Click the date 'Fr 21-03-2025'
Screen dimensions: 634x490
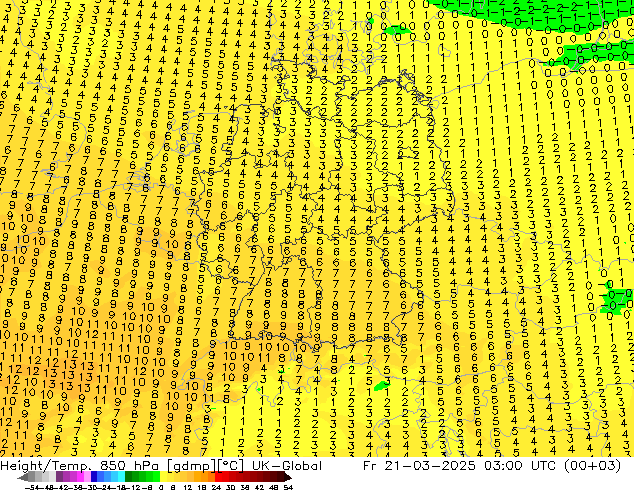pos(419,466)
